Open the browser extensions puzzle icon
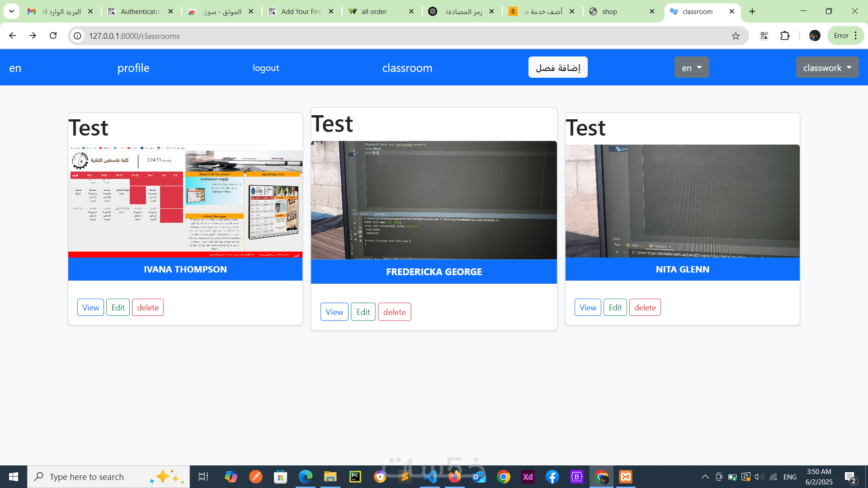The image size is (868, 488). (785, 36)
